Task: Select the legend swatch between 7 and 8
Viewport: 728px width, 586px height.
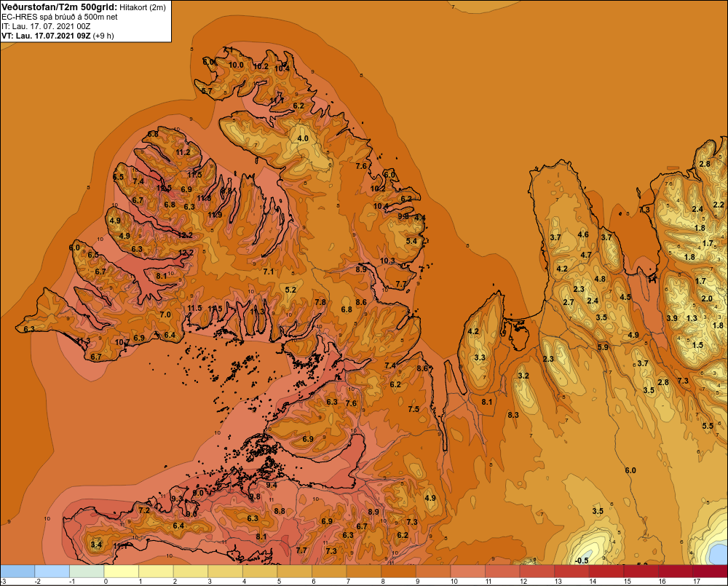Action: coord(363,571)
